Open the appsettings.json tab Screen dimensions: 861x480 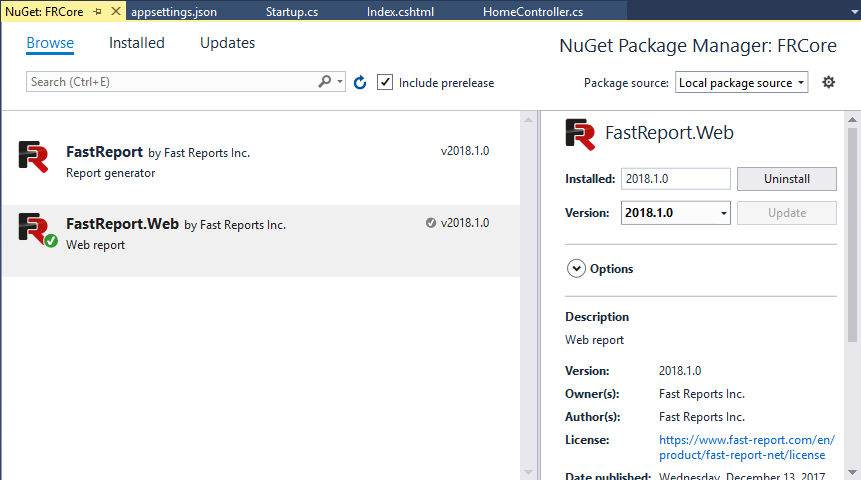[174, 12]
